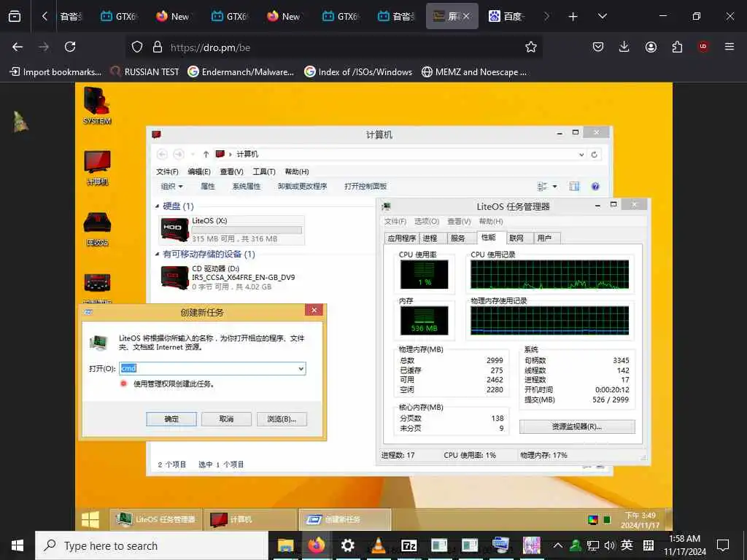747x560 pixels.
Task: Click the 资源监视器(R)... button
Action: [577, 427]
